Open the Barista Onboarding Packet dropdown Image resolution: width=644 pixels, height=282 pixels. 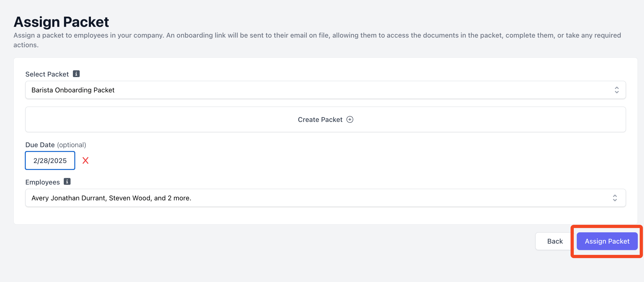click(323, 90)
